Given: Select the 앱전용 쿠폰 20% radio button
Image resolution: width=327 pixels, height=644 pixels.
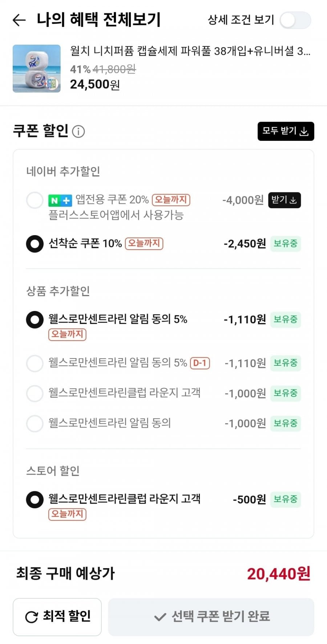Looking at the screenshot, I should point(35,200).
